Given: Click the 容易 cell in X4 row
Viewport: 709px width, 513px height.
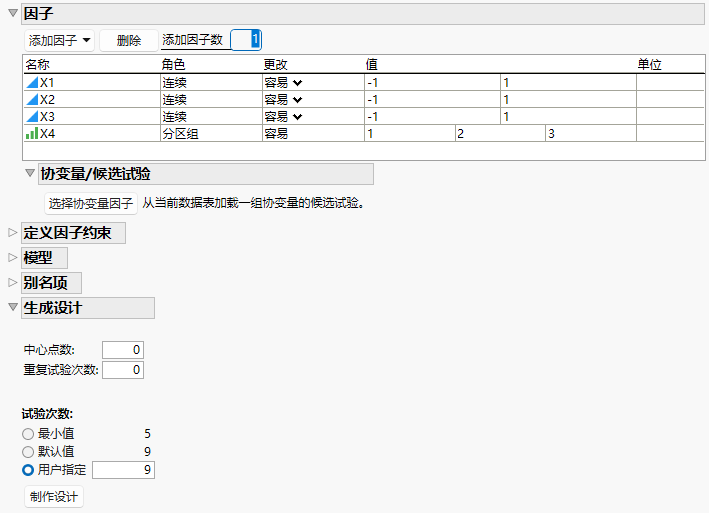Looking at the screenshot, I should coord(313,133).
